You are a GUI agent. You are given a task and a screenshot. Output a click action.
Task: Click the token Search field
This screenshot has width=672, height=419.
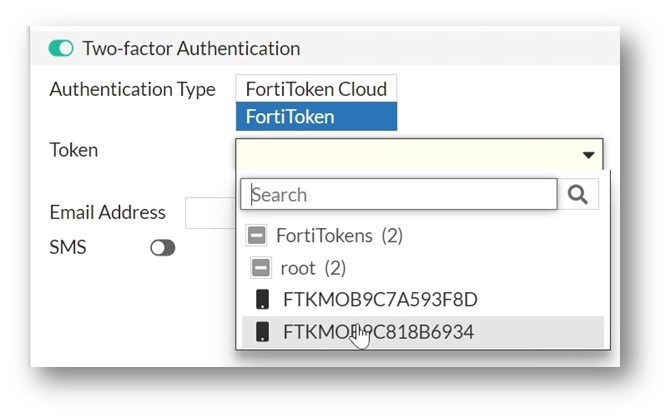pyautogui.click(x=399, y=195)
